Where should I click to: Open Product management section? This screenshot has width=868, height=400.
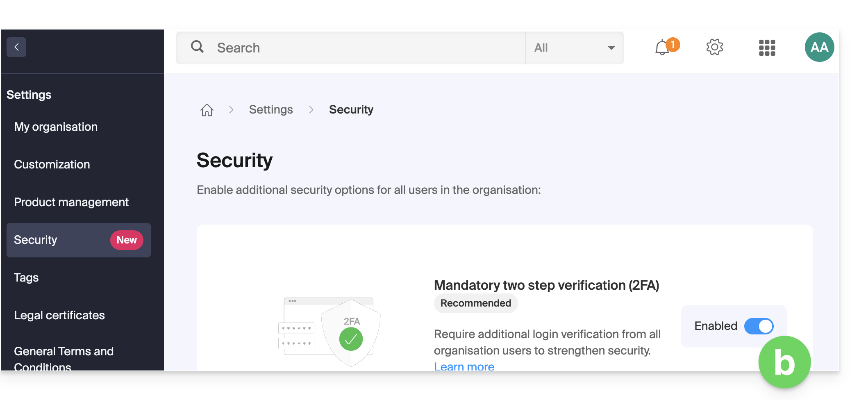tap(71, 202)
